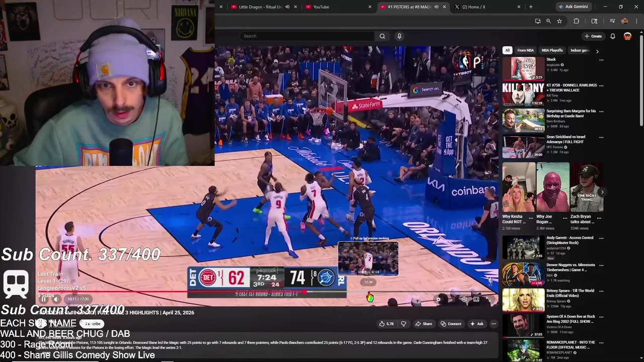Image resolution: width=644 pixels, height=362 pixels.
Task: Open a new browser tab with the plus
Action: tap(531, 7)
